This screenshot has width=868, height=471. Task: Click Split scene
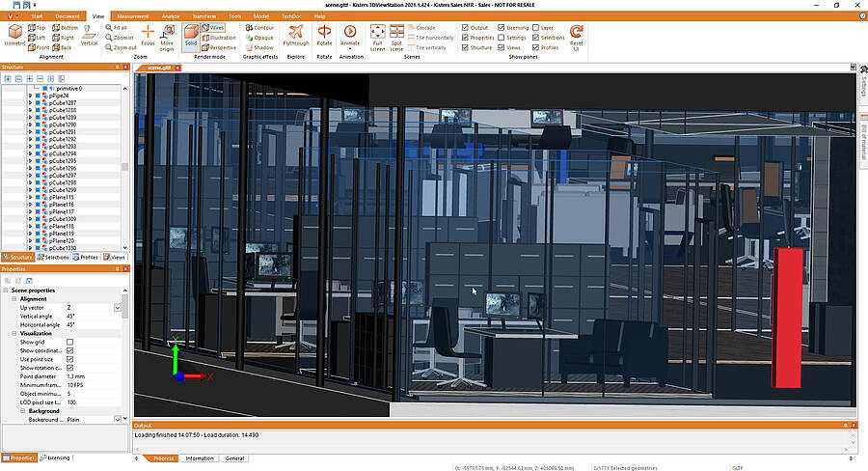(397, 38)
